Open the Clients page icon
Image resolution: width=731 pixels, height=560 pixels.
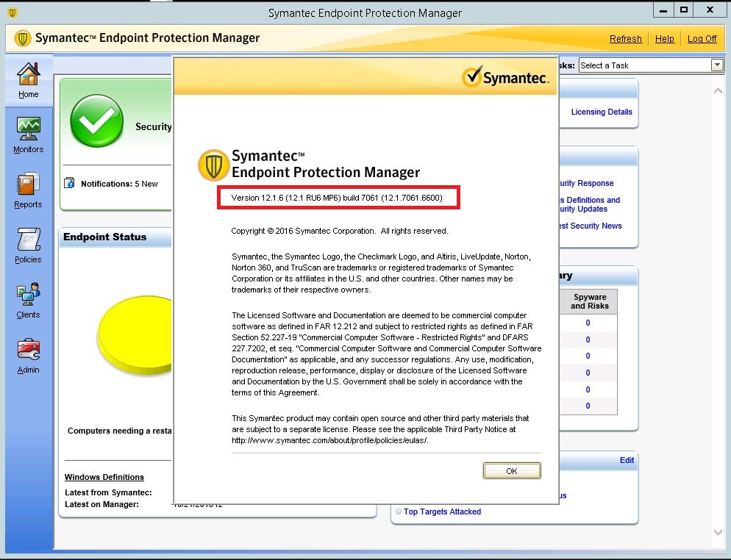click(29, 294)
